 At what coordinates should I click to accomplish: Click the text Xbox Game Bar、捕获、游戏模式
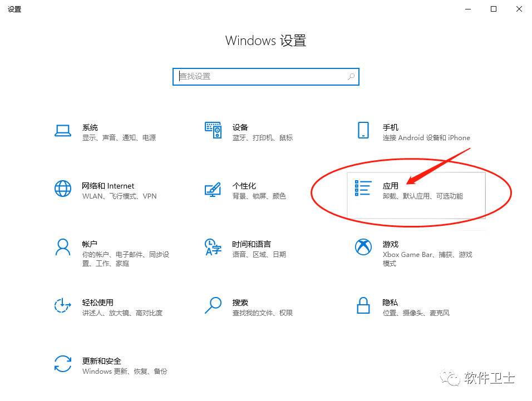(427, 259)
